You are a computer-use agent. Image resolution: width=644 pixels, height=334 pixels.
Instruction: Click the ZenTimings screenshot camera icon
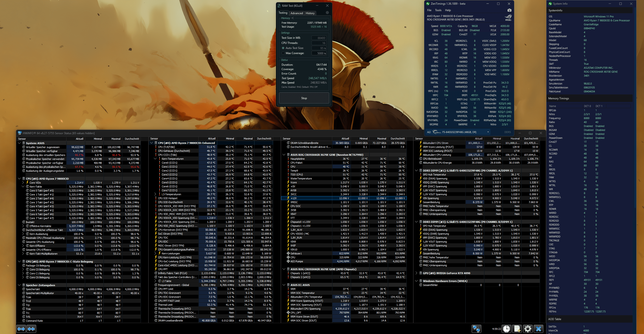click(509, 10)
